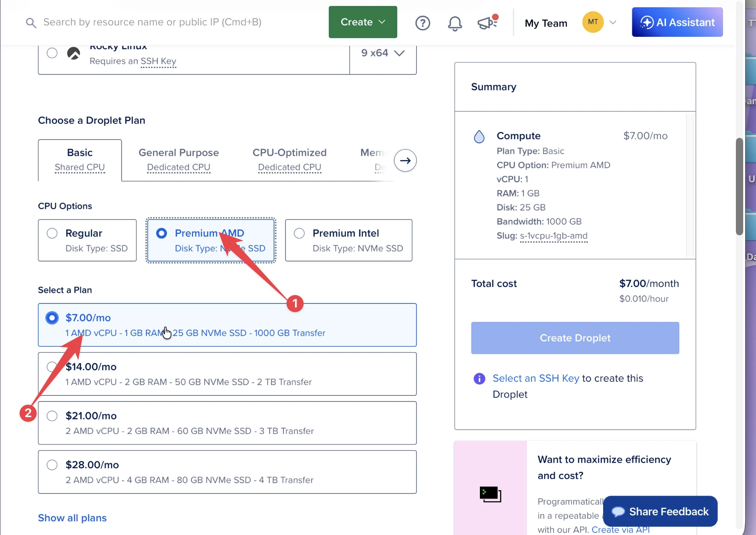Screen dimensions: 756x535
Task: Expand the My Team account chevron
Action: tap(613, 23)
